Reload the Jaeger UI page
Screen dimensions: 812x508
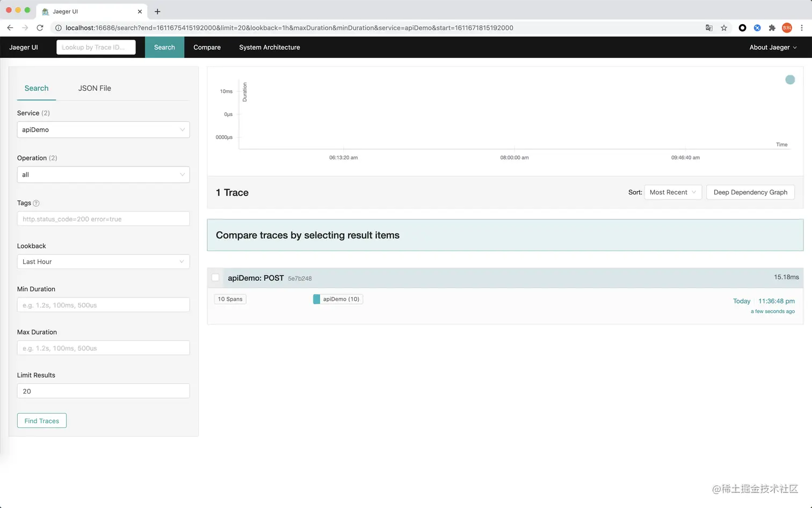[x=40, y=27]
